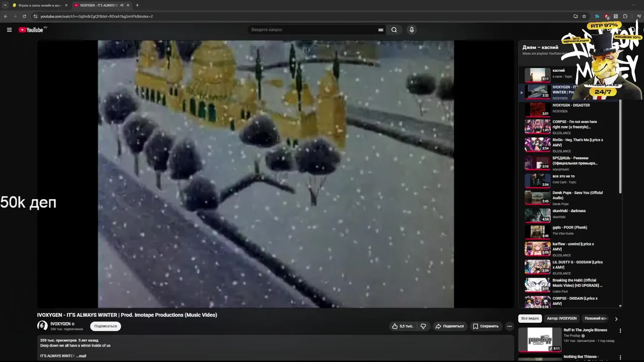The image size is (644, 362).
Task: Switch to the 'Играть в слоты онлайн' tab
Action: (x=40, y=5)
